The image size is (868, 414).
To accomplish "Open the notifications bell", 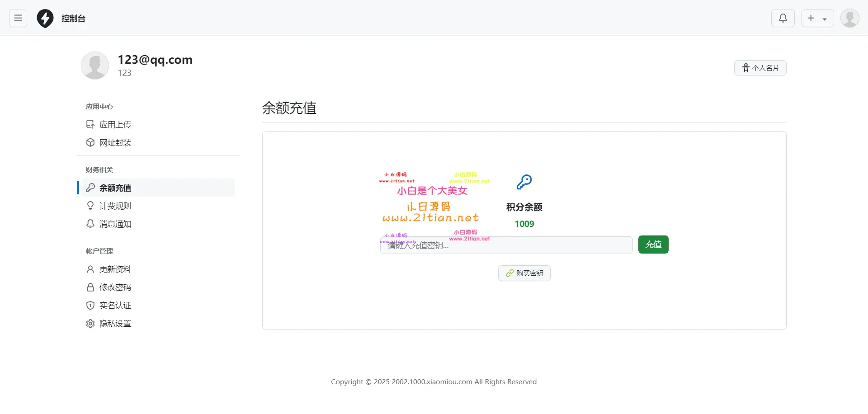I will [783, 18].
